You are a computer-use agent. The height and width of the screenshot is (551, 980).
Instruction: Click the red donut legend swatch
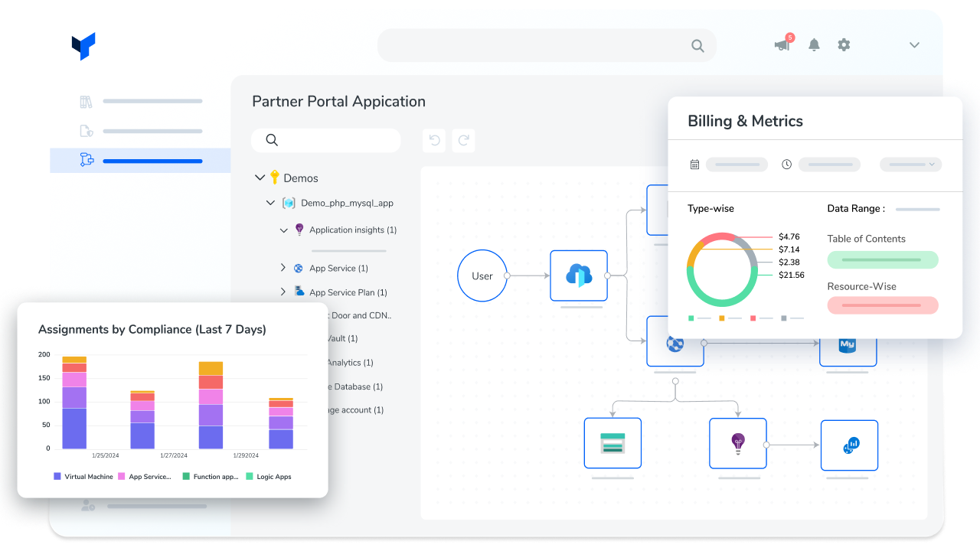click(x=753, y=318)
